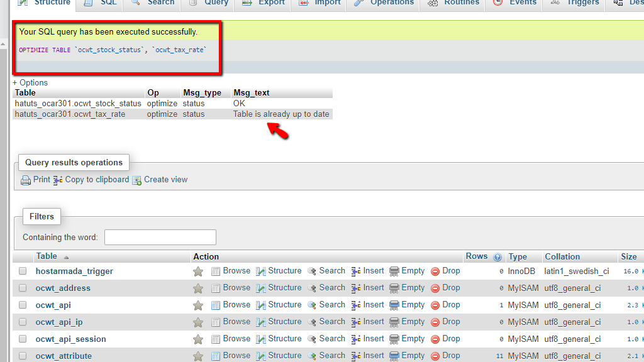
Task: Drop the ocwt_address table
Action: (451, 287)
